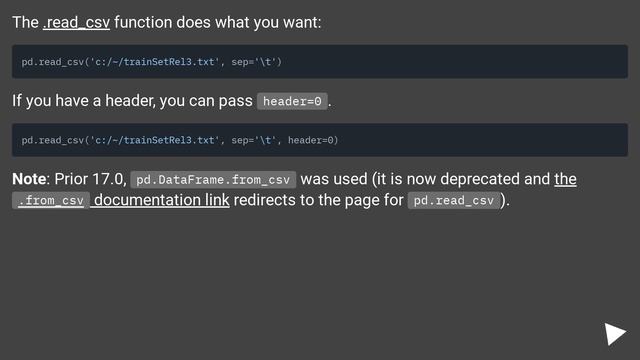Click the underlined 'documentation link' text
This screenshot has width=640, height=360.
[162, 200]
